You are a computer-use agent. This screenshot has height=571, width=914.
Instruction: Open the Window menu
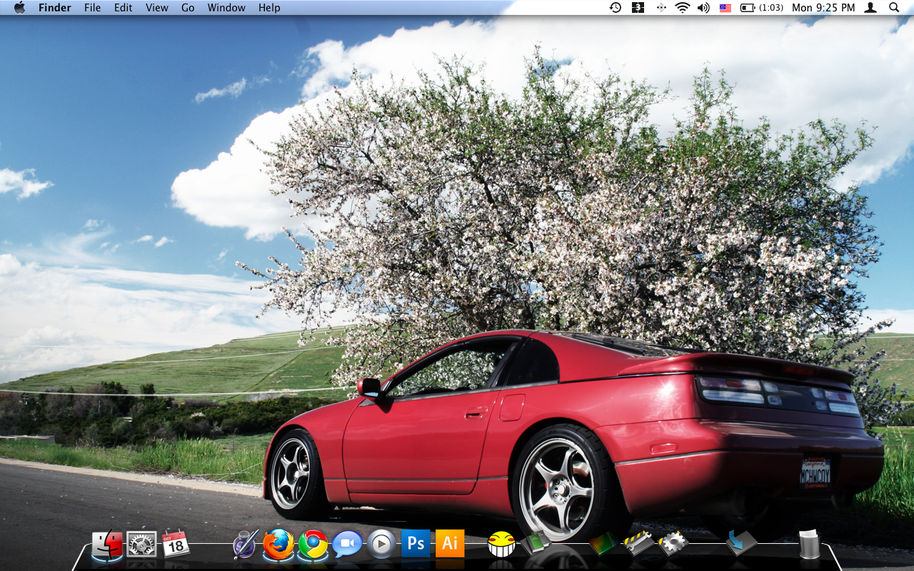coord(226,8)
